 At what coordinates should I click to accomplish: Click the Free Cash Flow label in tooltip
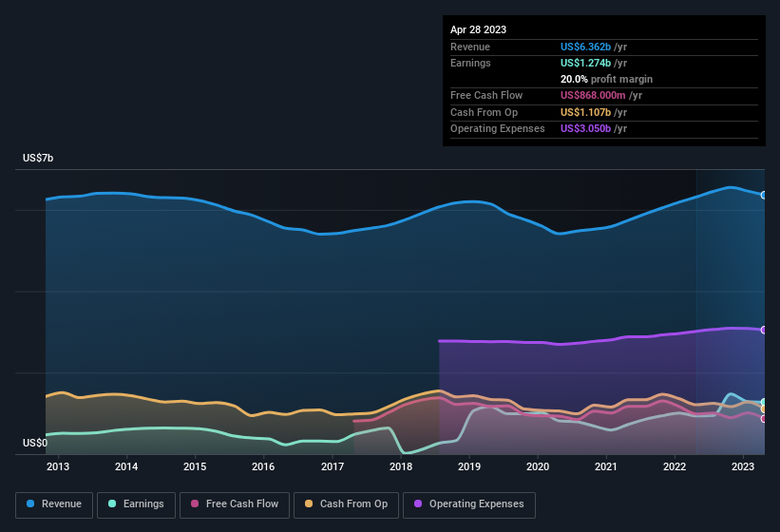pyautogui.click(x=486, y=95)
